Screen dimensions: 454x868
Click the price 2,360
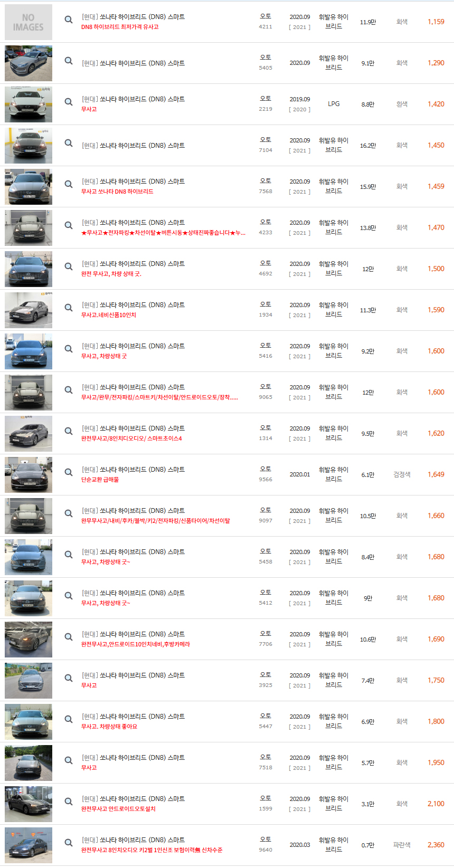[436, 845]
